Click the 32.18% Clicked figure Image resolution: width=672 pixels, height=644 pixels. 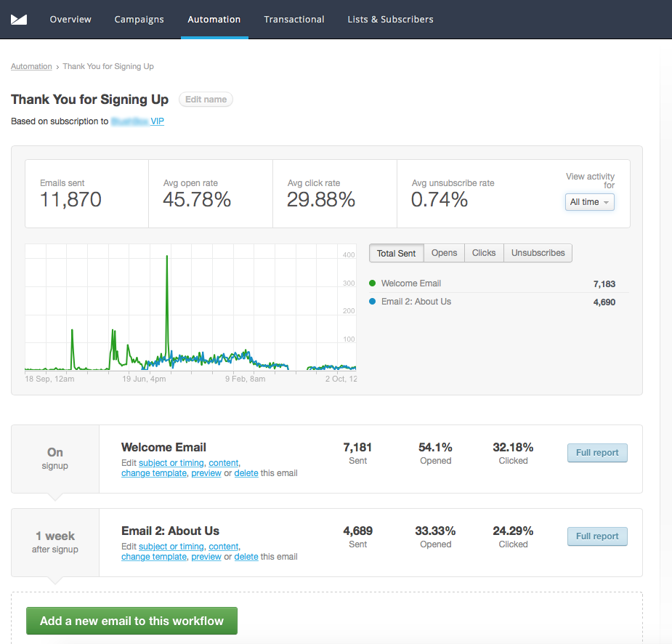[x=513, y=448]
